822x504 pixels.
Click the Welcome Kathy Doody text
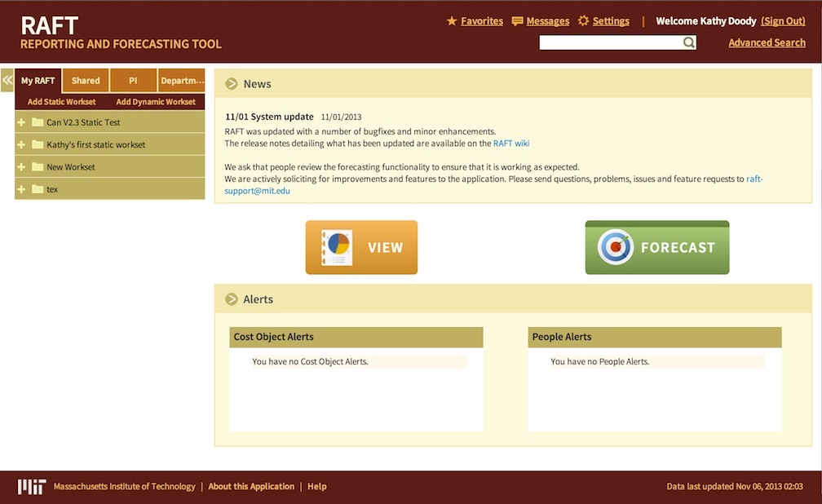705,21
